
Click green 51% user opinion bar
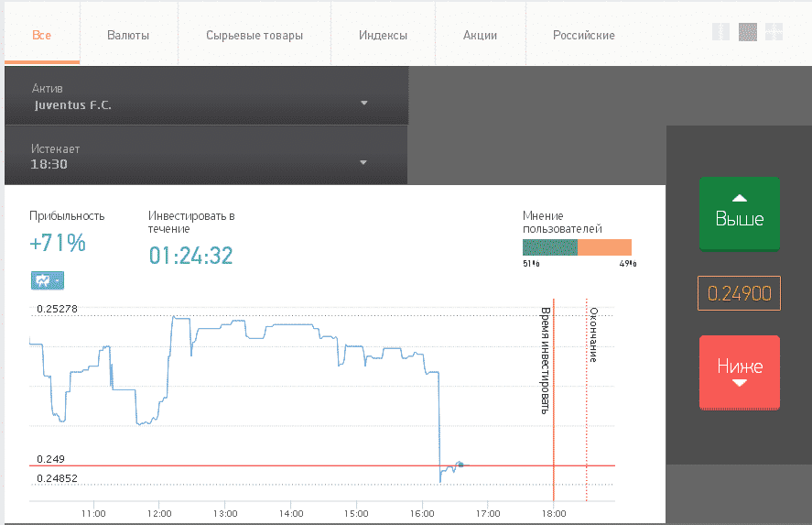[x=550, y=247]
